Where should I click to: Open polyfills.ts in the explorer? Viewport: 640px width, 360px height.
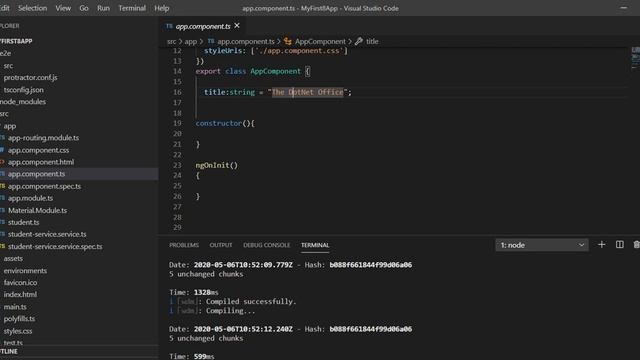(19, 318)
